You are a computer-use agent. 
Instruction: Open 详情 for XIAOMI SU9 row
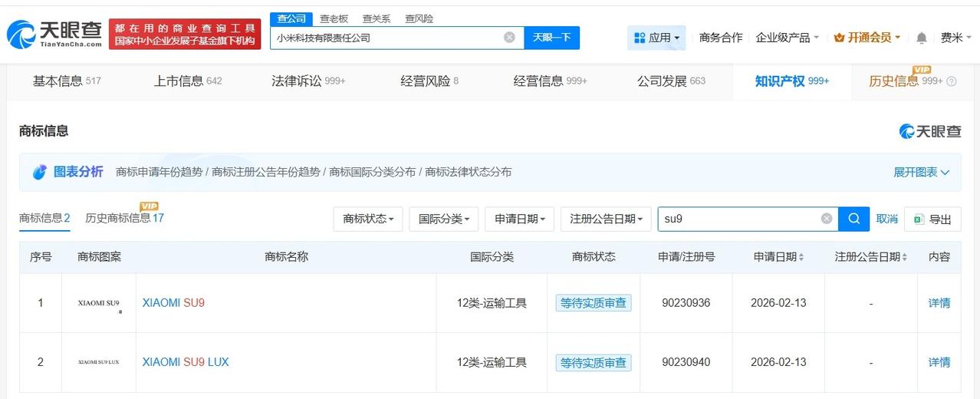(x=939, y=303)
